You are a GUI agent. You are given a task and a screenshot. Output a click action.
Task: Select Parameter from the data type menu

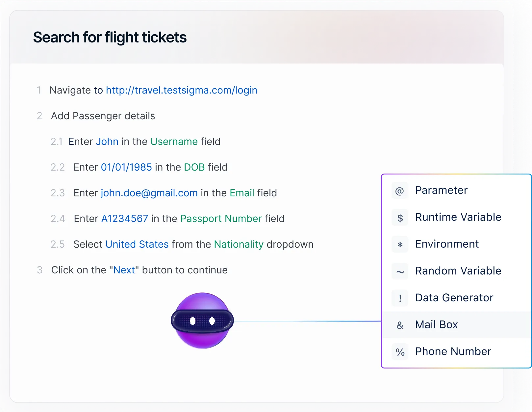click(441, 190)
